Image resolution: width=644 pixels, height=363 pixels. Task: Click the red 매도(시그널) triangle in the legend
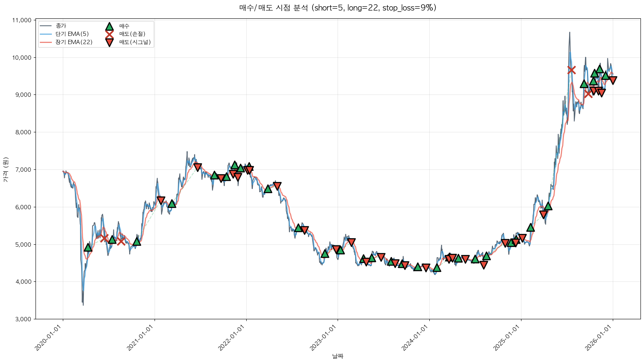coord(109,42)
